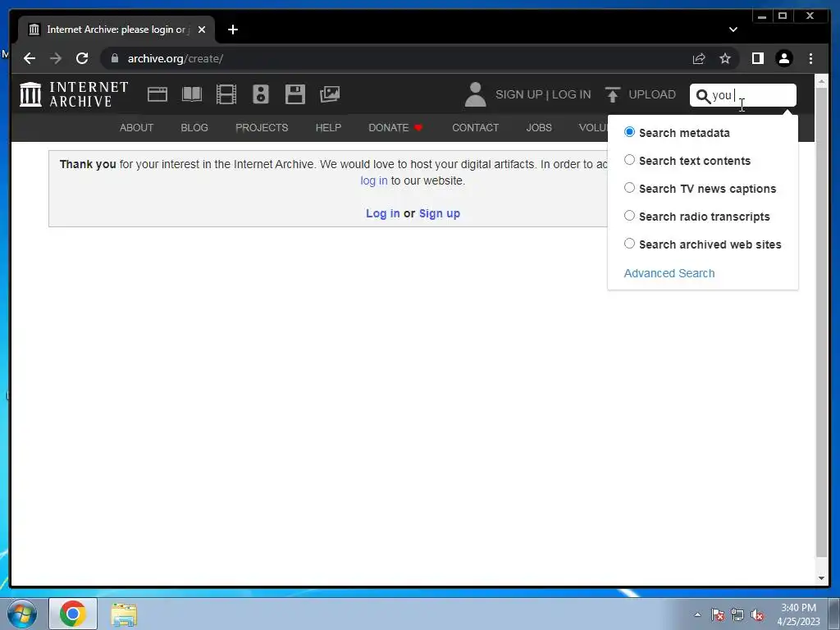Screen dimensions: 840x630
Task: Open the Chrome profile avatar
Action: click(x=784, y=58)
